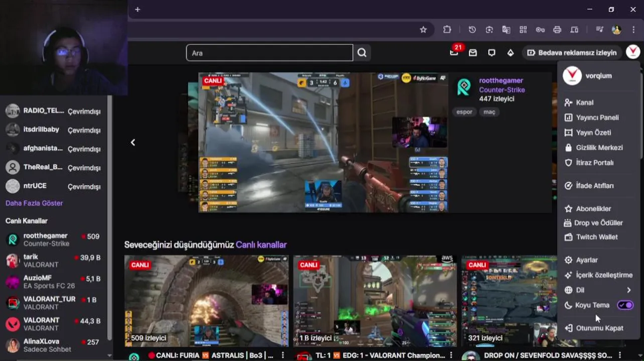Open Yayıncı Paneli from the user menu
644x361 pixels.
coord(598,117)
